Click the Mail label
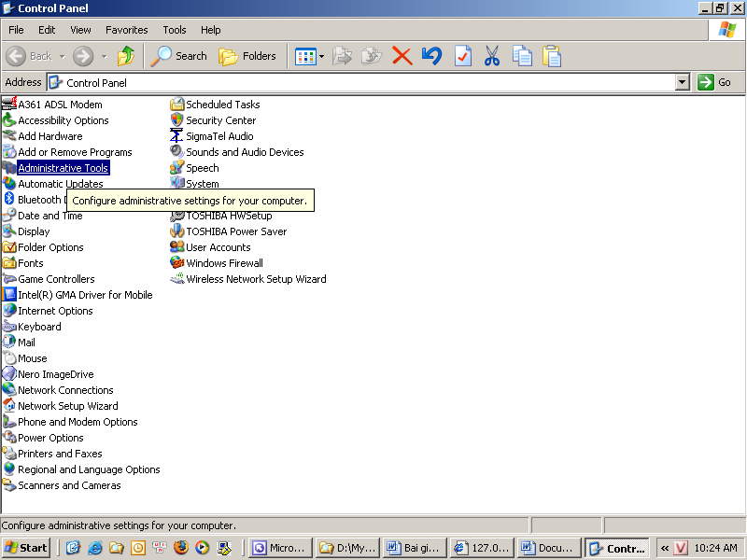747x560 pixels. (27, 343)
